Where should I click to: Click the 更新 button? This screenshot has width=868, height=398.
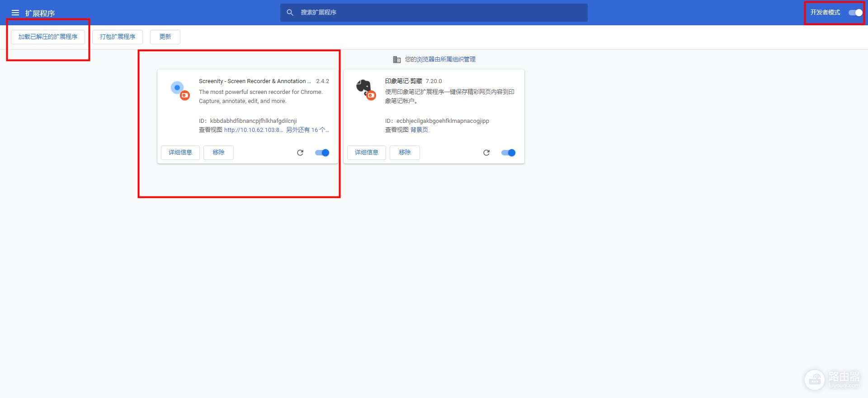tap(165, 37)
